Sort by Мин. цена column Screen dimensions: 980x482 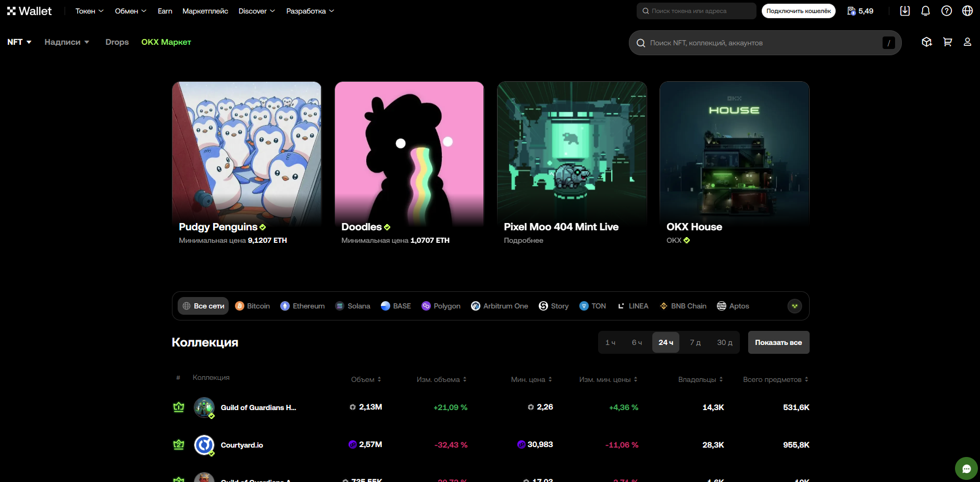coord(531,379)
